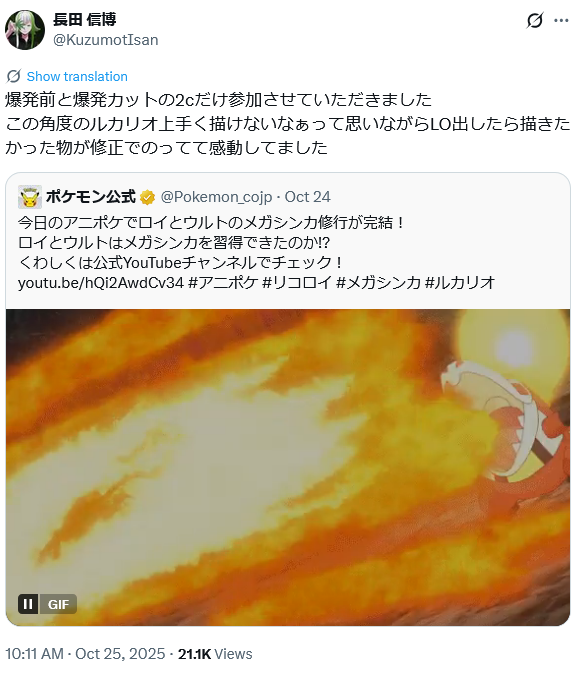Select the #メガシンカ hashtag

(x=378, y=283)
